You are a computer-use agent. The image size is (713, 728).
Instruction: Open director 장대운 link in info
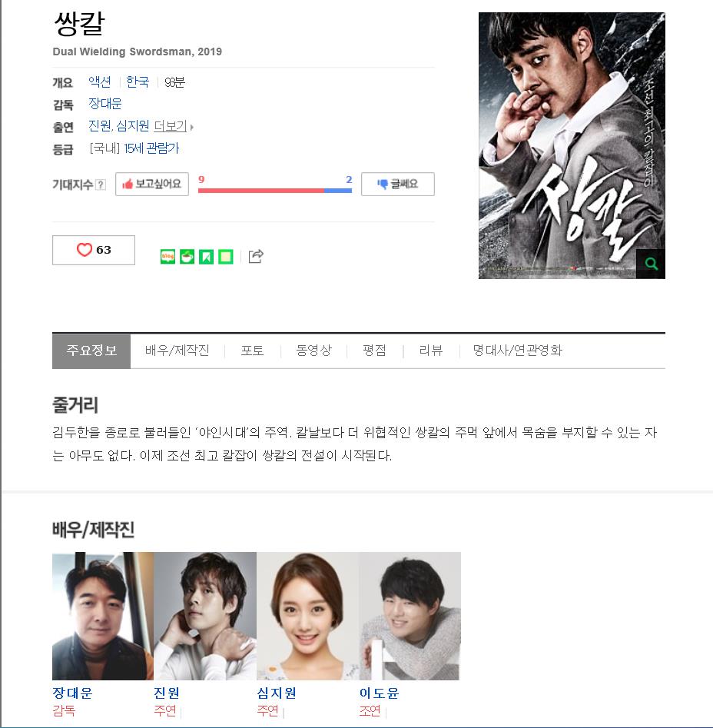(x=104, y=104)
